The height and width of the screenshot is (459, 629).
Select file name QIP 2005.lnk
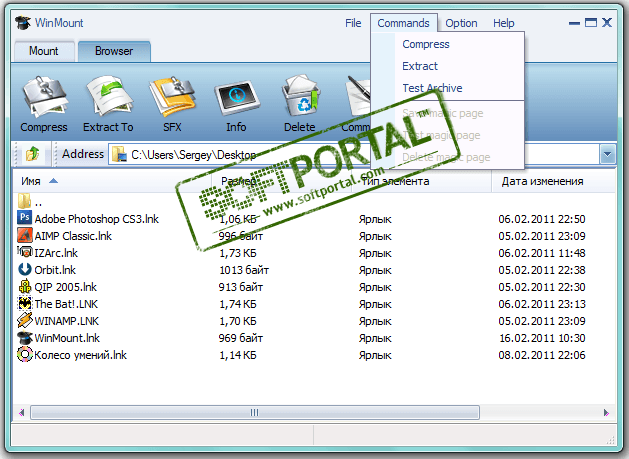[65, 287]
